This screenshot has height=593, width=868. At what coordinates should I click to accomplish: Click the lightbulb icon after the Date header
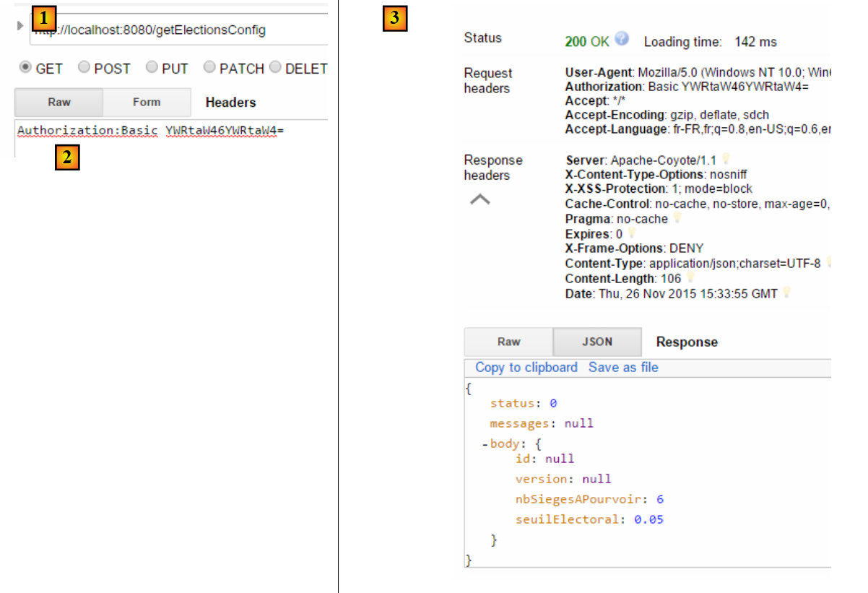[787, 293]
